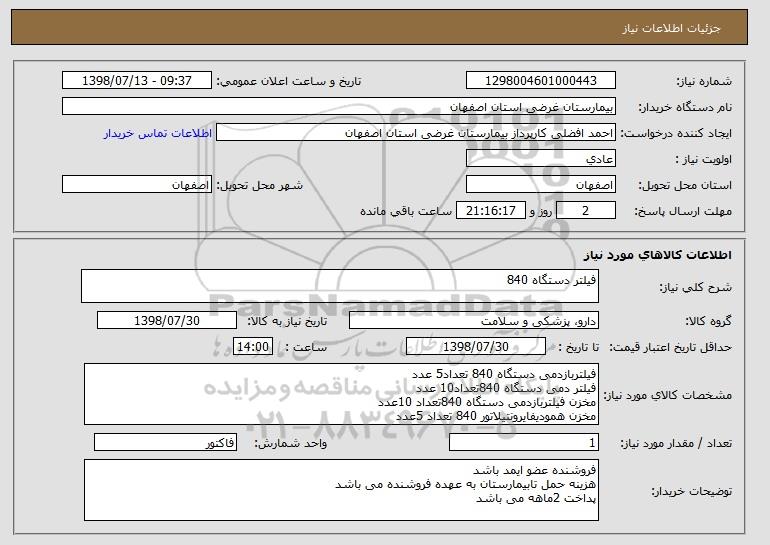Select the header title جزئیات اطلاعات نیاز

pyautogui.click(x=671, y=28)
